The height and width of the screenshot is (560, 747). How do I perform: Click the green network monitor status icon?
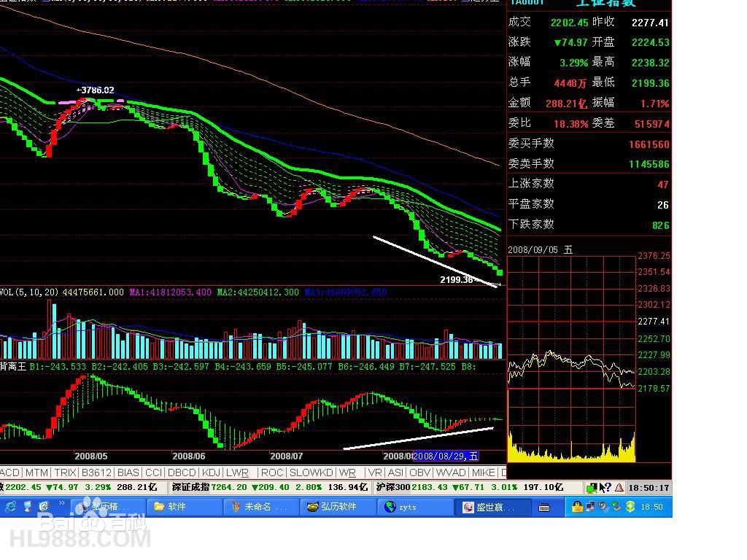[592, 488]
